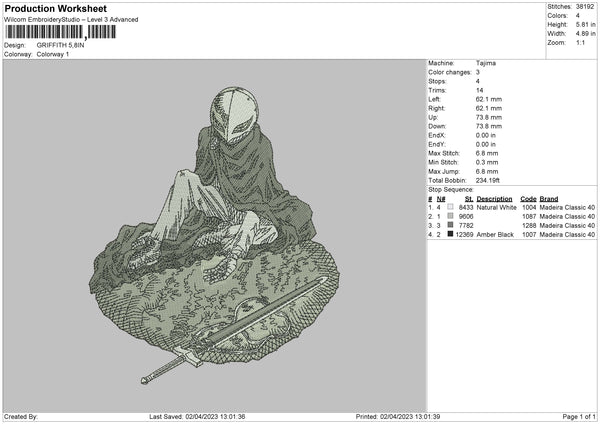600x424 pixels.
Task: Click the Height value 5.81 in
Action: pos(585,24)
